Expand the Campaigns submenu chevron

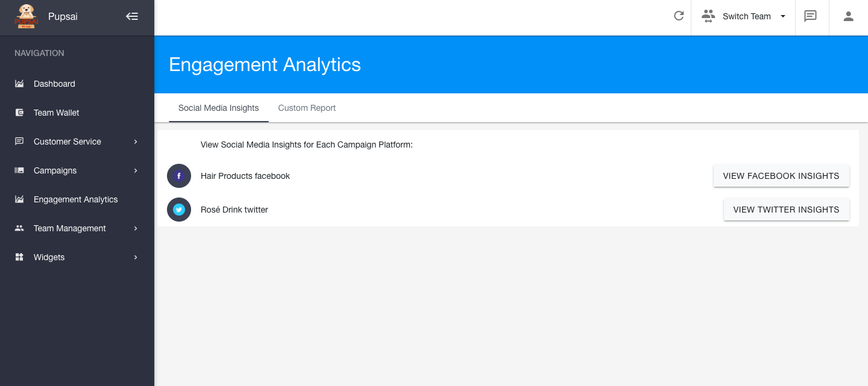point(136,170)
